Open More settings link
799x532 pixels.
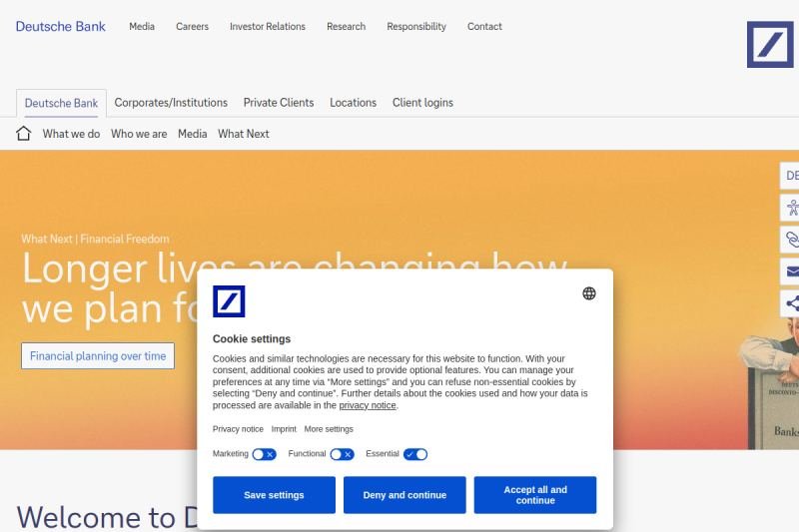329,429
